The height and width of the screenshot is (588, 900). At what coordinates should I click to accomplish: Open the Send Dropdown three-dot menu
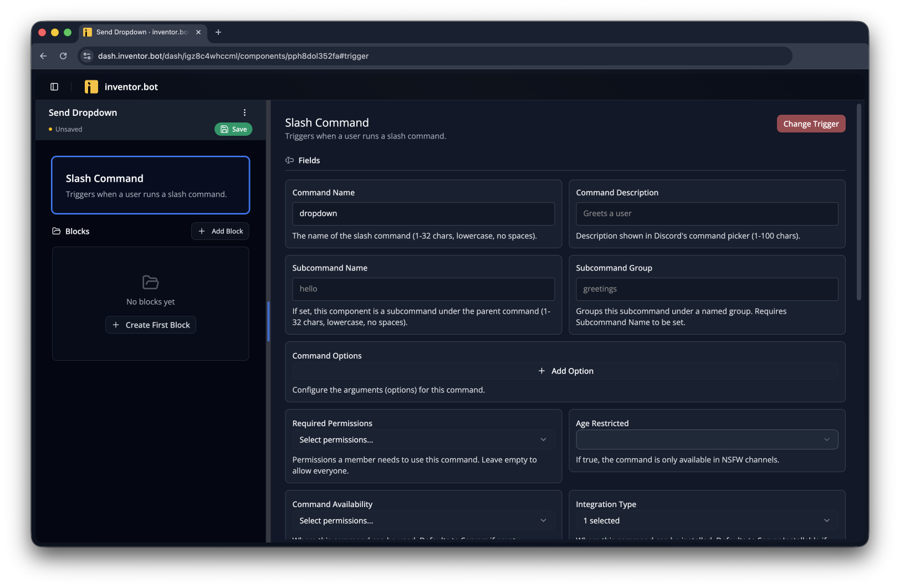244,113
